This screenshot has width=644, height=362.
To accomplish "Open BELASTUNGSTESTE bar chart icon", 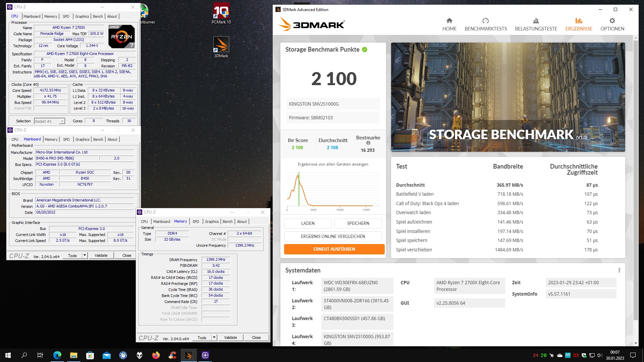I will click(x=536, y=20).
